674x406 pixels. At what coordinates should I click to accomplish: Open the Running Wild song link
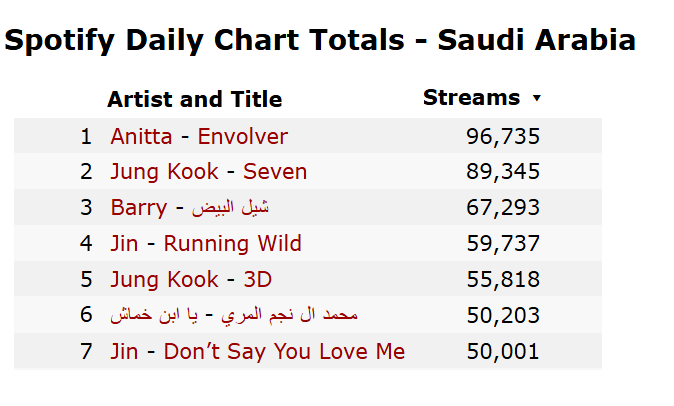tap(233, 244)
